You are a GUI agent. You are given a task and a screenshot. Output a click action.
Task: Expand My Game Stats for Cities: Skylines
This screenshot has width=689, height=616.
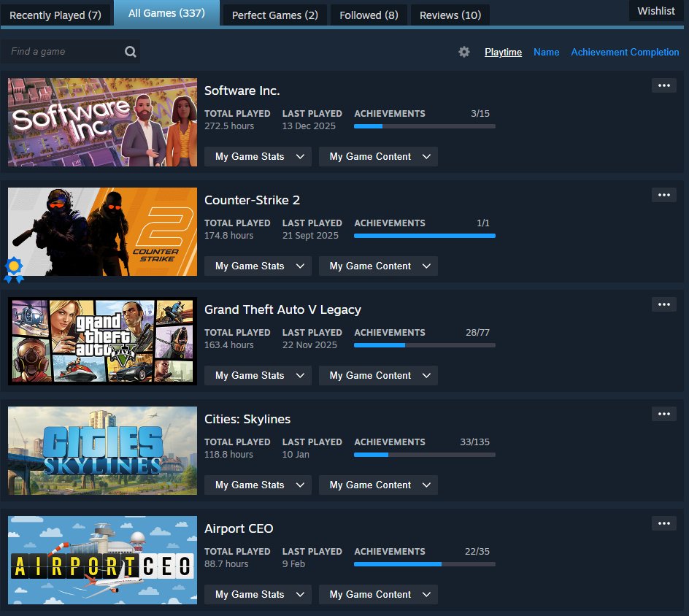tap(258, 485)
